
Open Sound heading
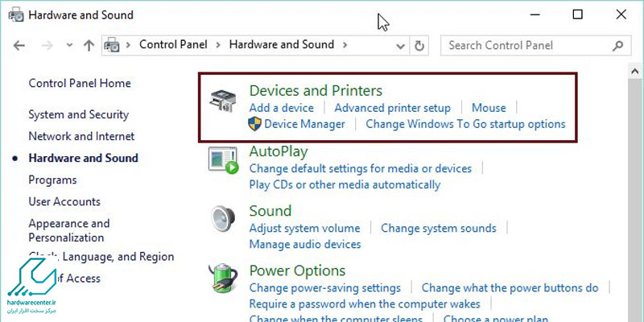click(x=270, y=211)
